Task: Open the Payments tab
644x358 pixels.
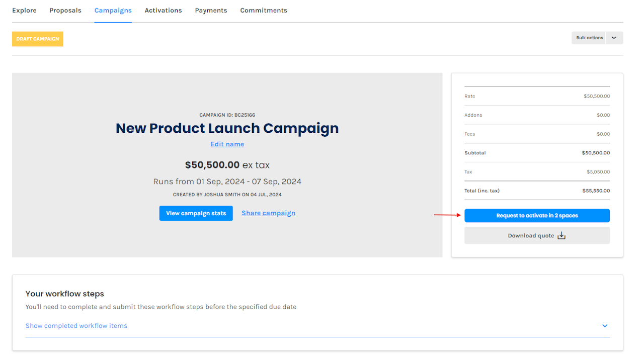Action: click(x=211, y=10)
